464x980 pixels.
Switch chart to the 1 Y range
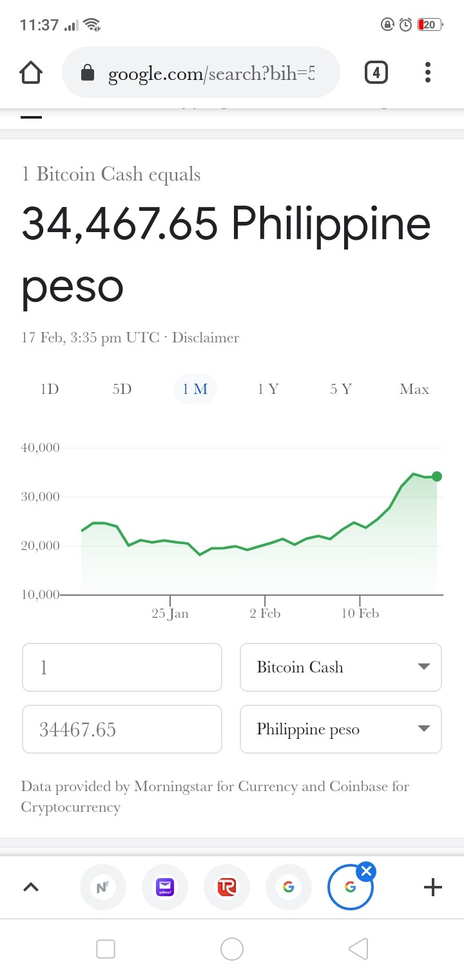tap(267, 389)
